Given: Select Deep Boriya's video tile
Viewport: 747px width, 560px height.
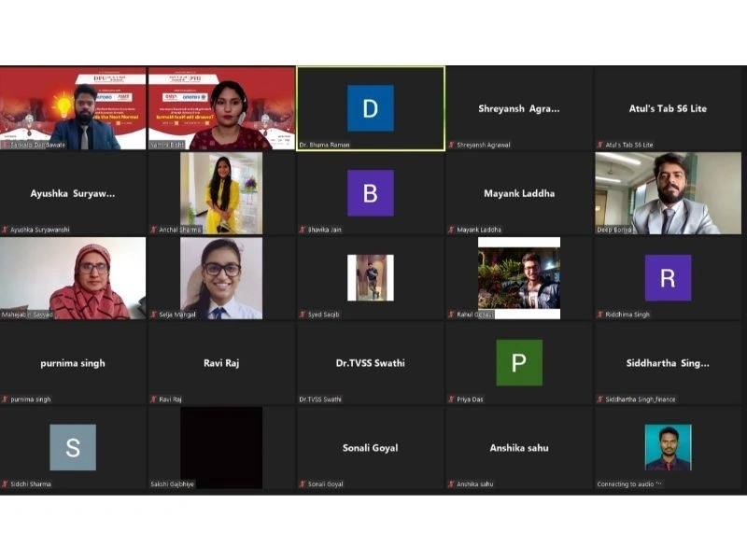Looking at the screenshot, I should coord(668,193).
